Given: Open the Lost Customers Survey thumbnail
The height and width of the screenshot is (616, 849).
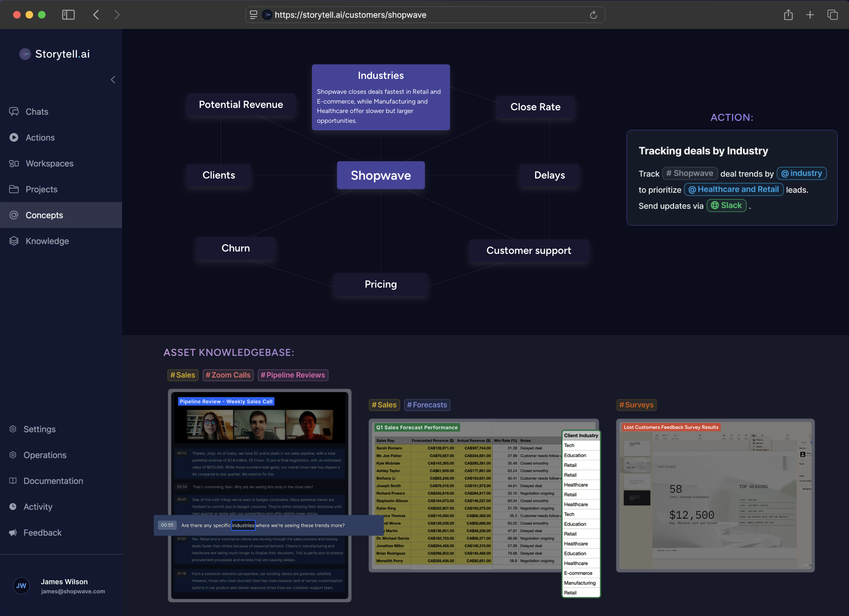Looking at the screenshot, I should [715, 495].
